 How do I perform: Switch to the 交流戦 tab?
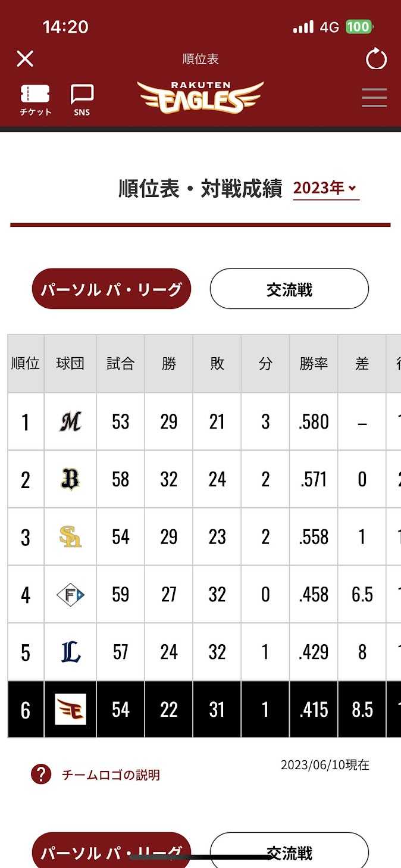(x=289, y=289)
